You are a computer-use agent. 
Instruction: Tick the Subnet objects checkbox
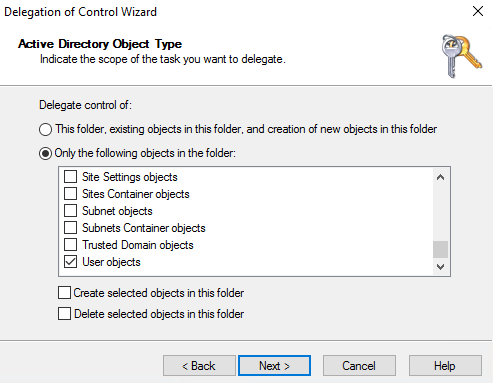click(70, 211)
